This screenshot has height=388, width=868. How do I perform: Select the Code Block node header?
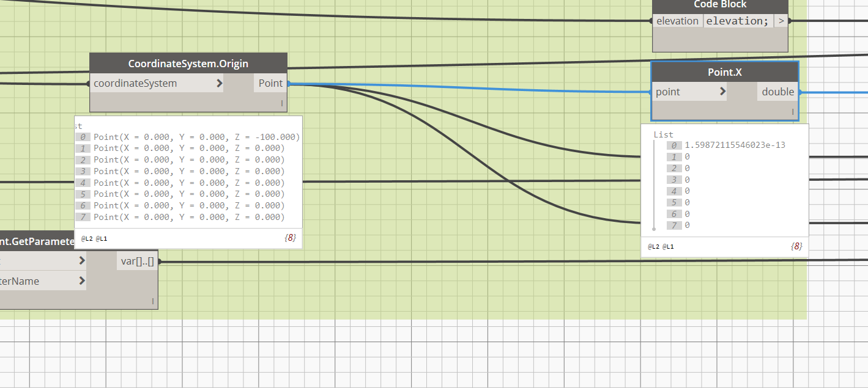tap(720, 5)
